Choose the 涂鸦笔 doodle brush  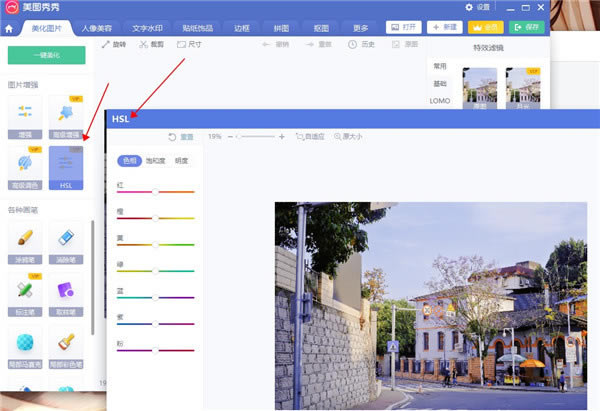click(25, 242)
